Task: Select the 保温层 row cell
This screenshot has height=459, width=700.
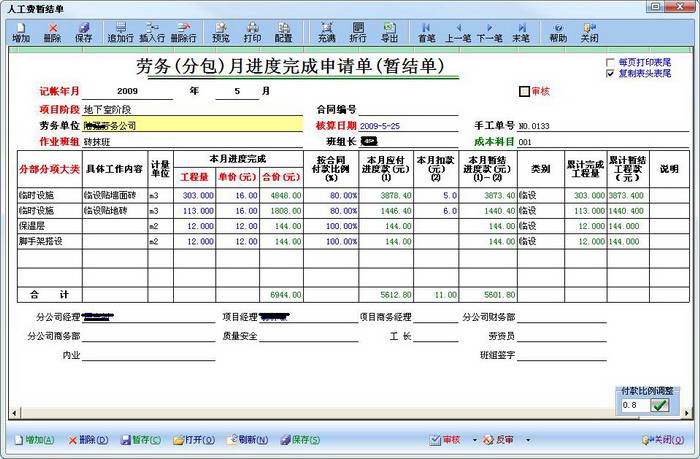Action: tap(50, 226)
